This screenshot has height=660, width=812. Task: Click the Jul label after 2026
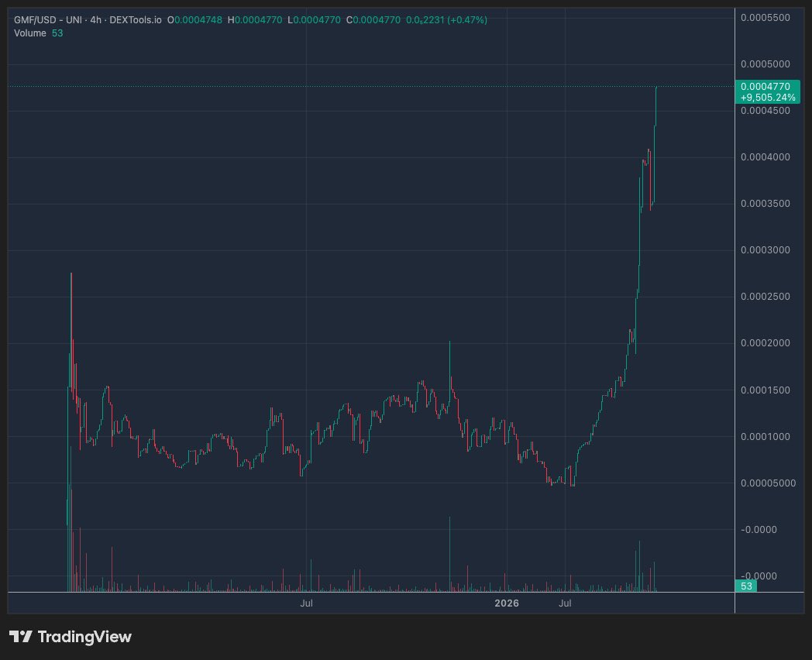[x=565, y=603]
